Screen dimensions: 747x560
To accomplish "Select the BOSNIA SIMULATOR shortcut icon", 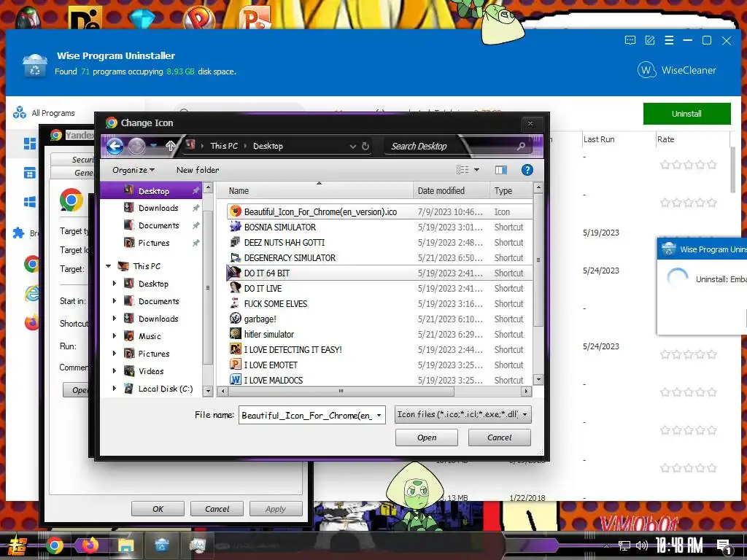I will [236, 227].
